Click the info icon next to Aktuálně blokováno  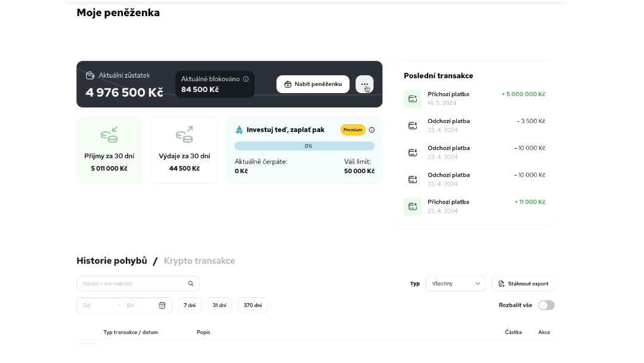246,79
